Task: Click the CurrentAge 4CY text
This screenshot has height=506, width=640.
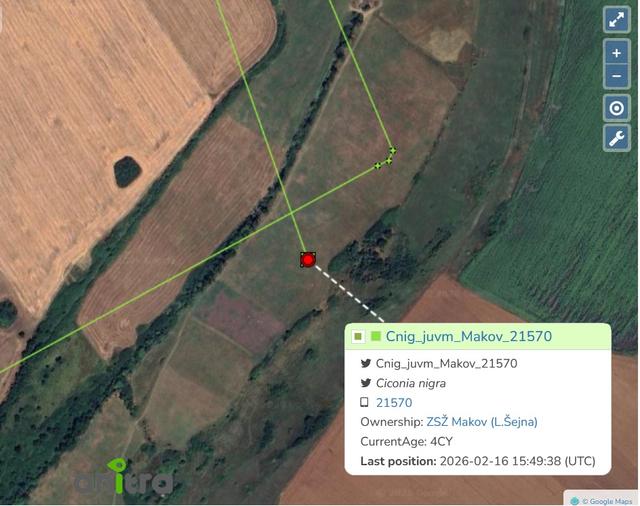Action: tap(406, 442)
